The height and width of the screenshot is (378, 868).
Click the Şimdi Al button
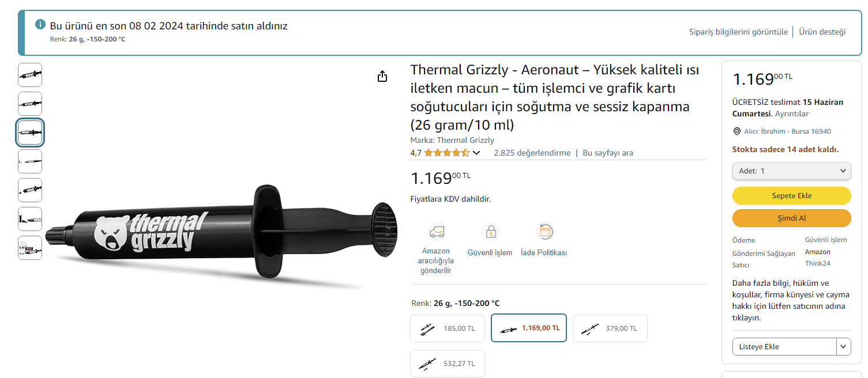tap(791, 218)
